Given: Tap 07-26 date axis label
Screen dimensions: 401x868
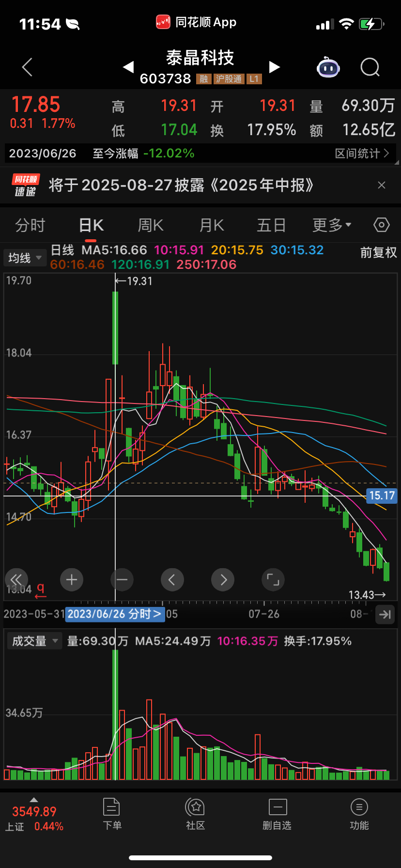Looking at the screenshot, I should coord(264,614).
